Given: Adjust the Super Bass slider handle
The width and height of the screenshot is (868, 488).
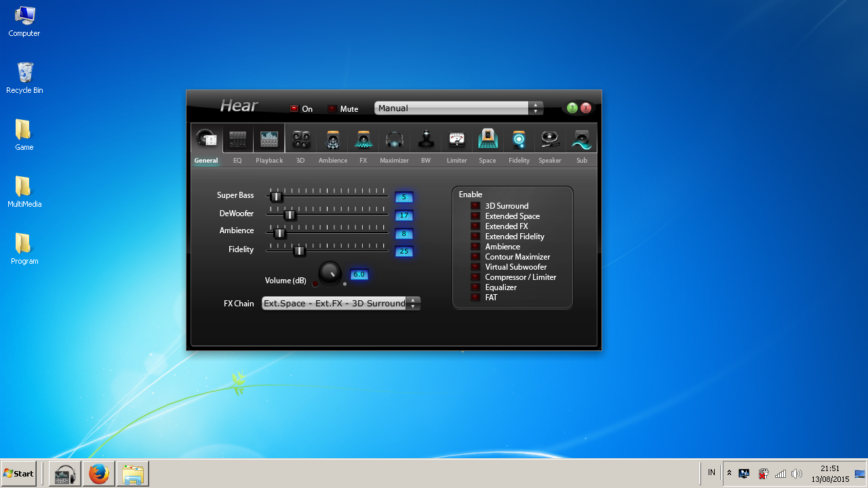Looking at the screenshot, I should pos(277,196).
